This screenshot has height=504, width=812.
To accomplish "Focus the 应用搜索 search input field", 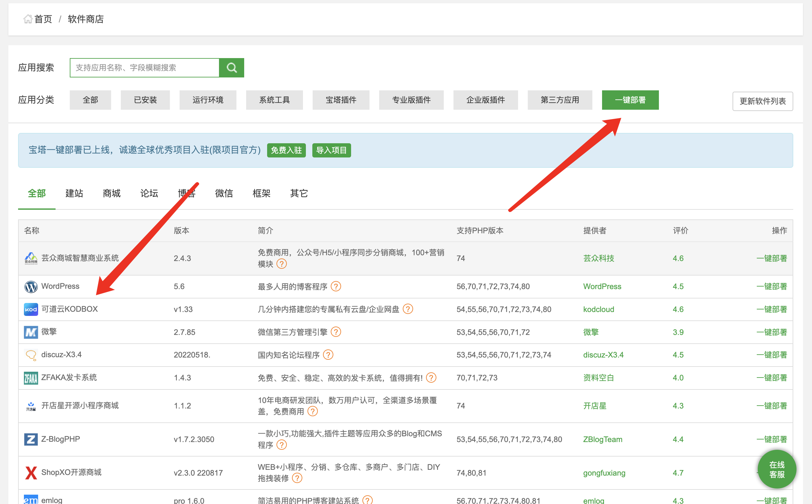I will (x=144, y=68).
